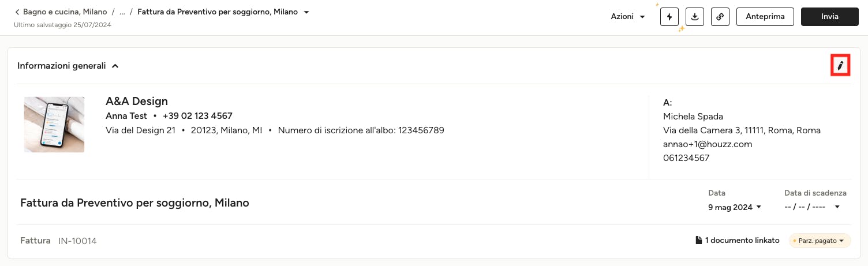
Task: Go back with the arrow before Bagno e cucina
Action: click(x=17, y=12)
